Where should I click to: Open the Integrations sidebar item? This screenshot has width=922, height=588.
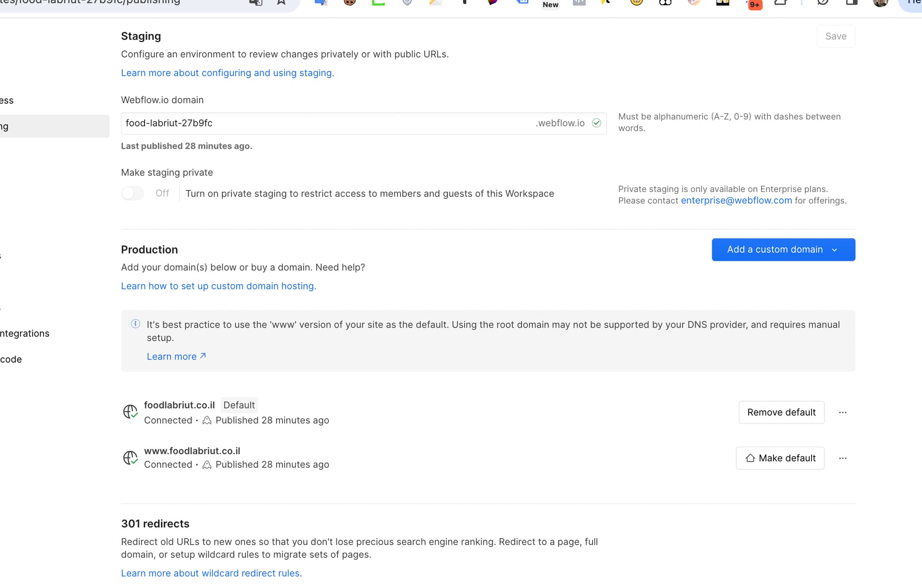[x=25, y=334]
